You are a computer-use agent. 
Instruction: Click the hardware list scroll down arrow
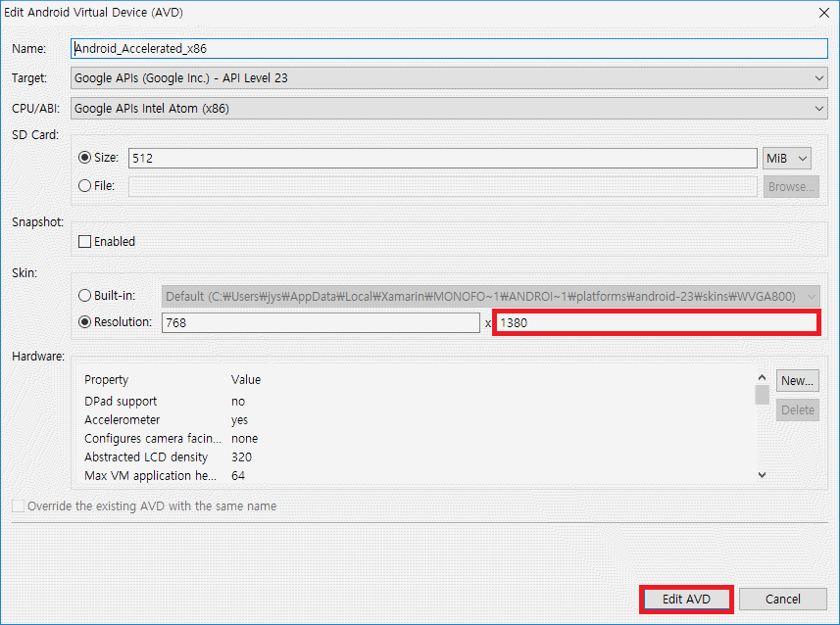pyautogui.click(x=762, y=474)
